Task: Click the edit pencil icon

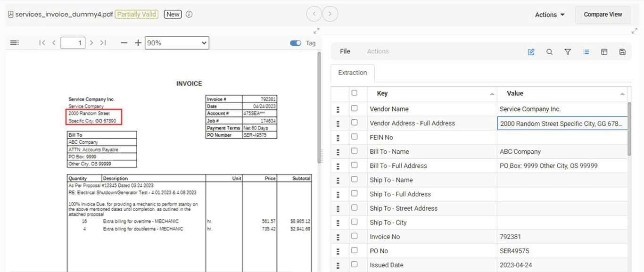Action: tap(531, 52)
